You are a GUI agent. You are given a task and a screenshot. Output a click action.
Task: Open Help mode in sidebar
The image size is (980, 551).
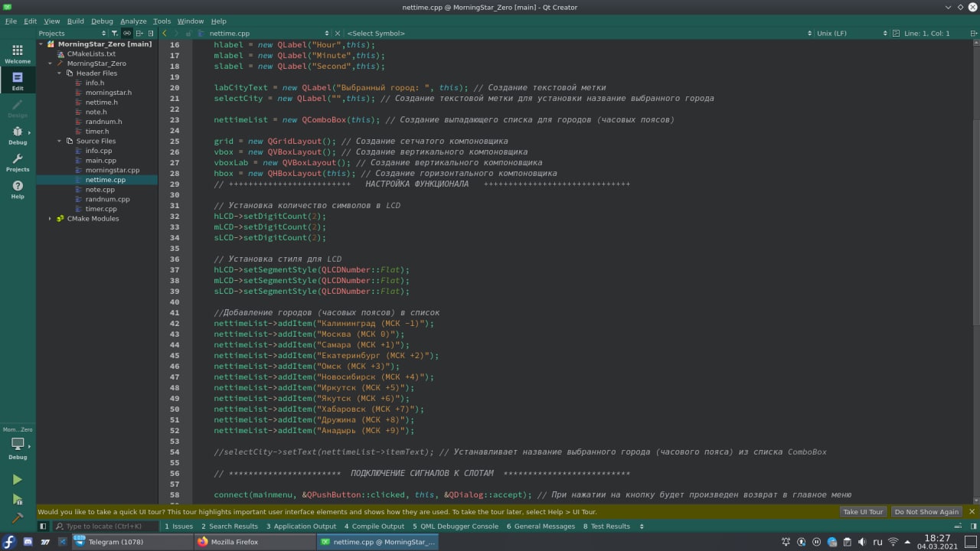point(17,189)
